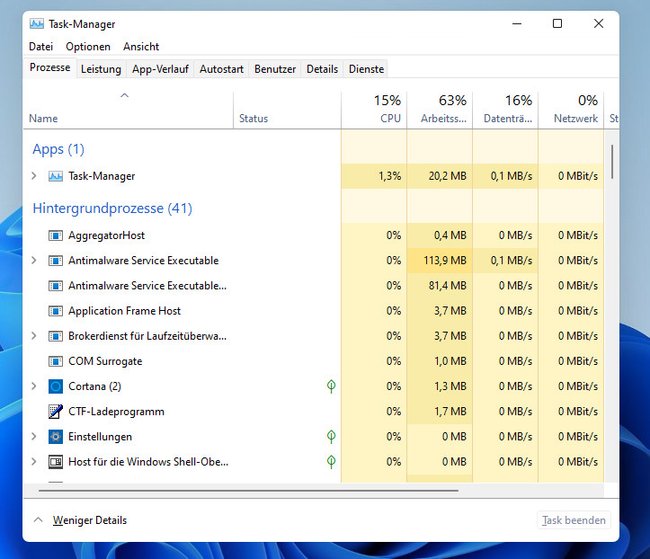Expand the Einstellungen process entry

tap(34, 436)
